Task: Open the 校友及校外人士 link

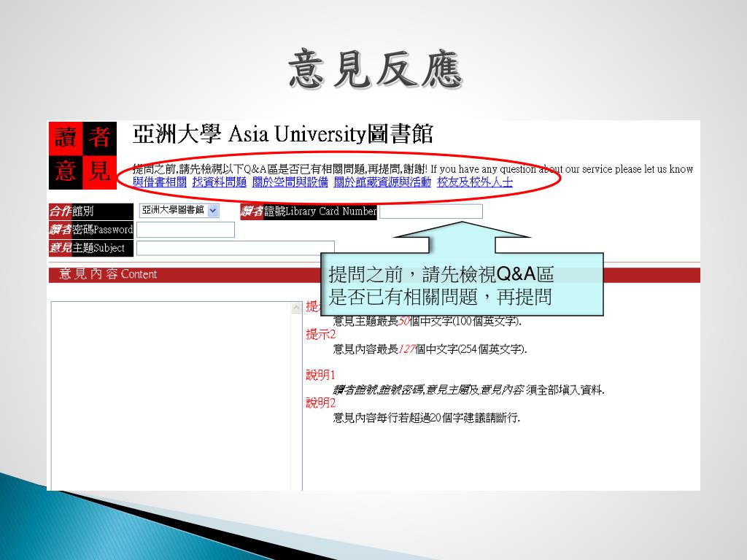Action: (x=475, y=182)
